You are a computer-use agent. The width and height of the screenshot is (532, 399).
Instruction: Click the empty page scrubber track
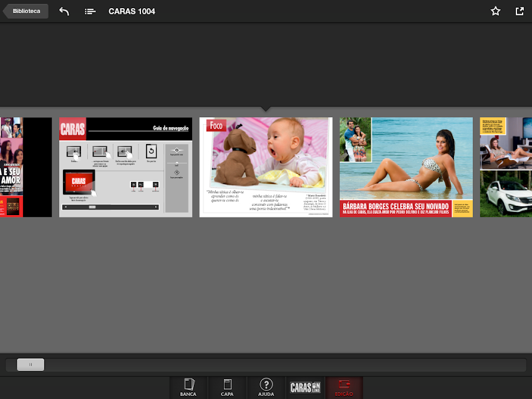(285, 365)
